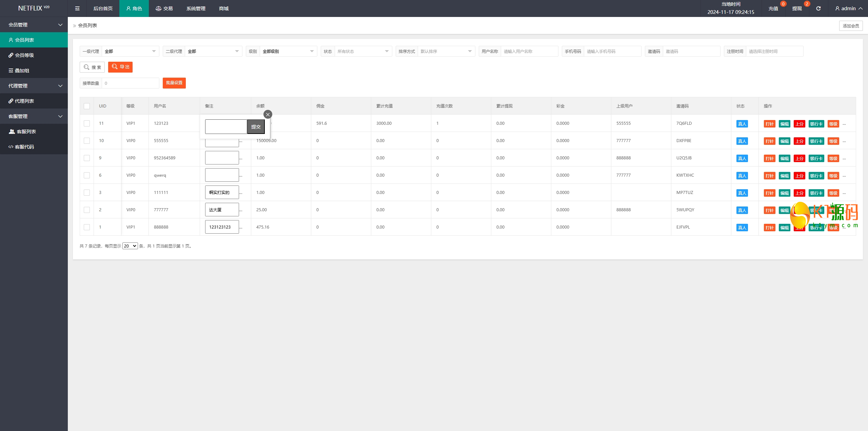Click the sidebar collapse hamburger icon
This screenshot has width=868, height=431.
tap(77, 8)
